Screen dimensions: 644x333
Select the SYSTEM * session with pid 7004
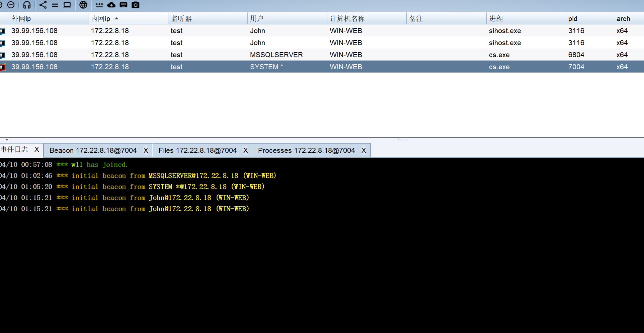point(266,67)
